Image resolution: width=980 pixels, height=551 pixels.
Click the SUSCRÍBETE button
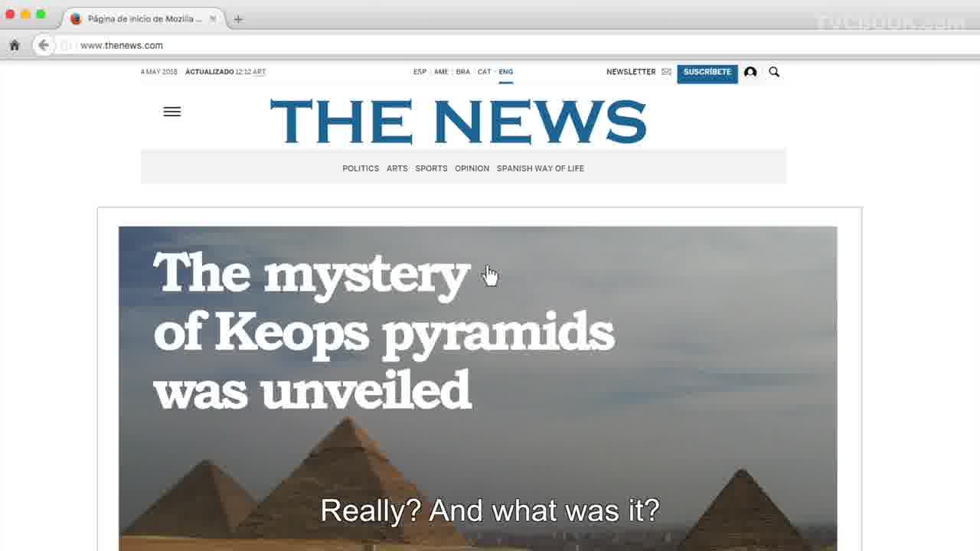coord(707,73)
